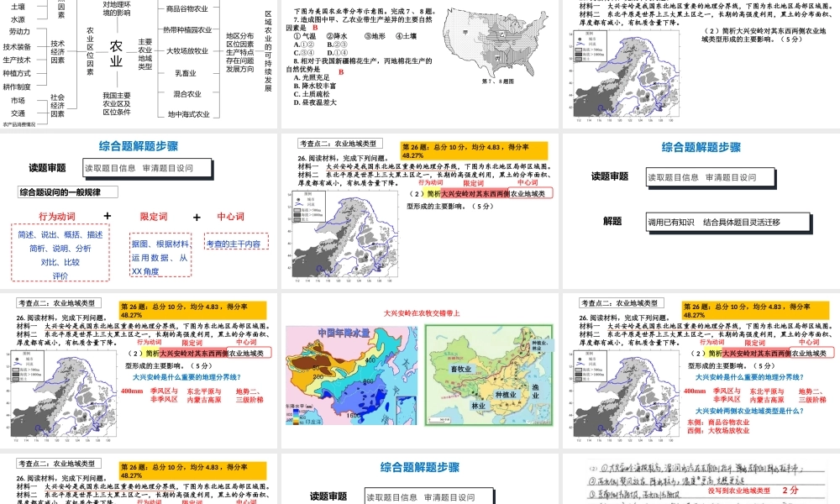Click 乳畜业 in the mind map
840x504 pixels.
(186, 73)
